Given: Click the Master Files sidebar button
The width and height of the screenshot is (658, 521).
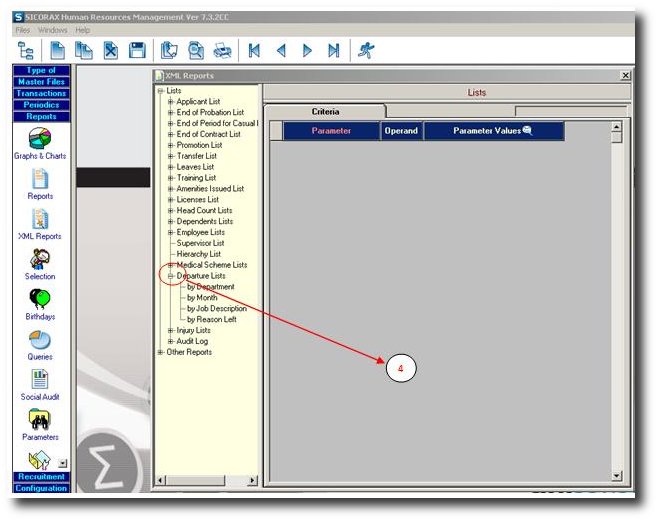Looking at the screenshot, I should 40,82.
